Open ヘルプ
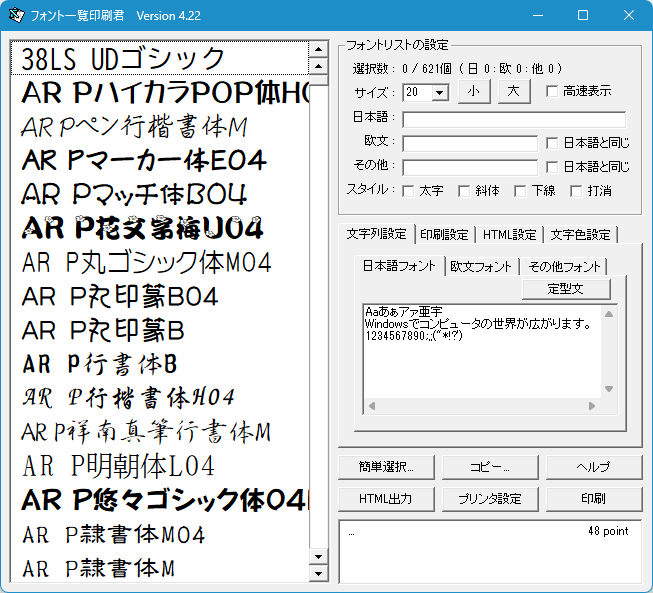The width and height of the screenshot is (653, 593). click(594, 467)
